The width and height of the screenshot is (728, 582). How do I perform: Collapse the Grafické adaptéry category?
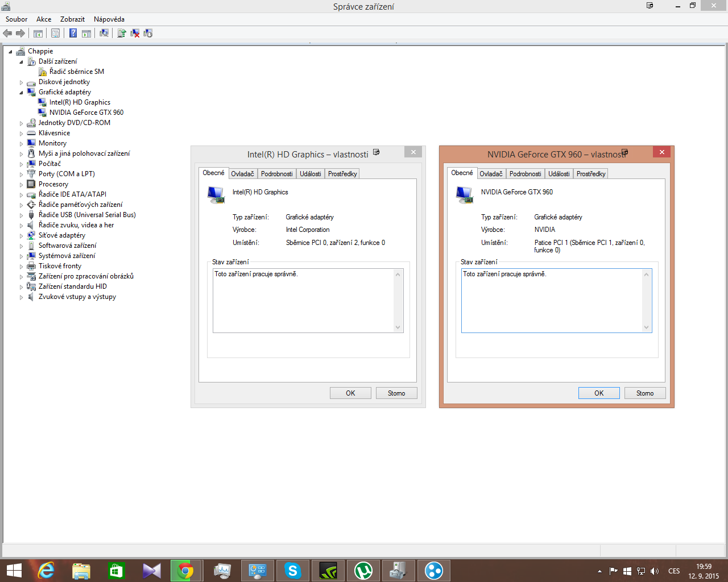tap(21, 93)
